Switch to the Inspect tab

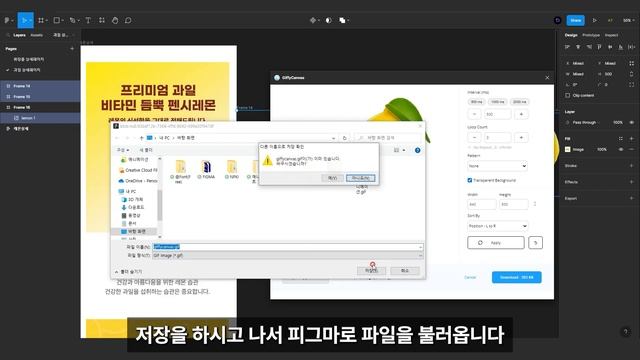pyautogui.click(x=611, y=35)
